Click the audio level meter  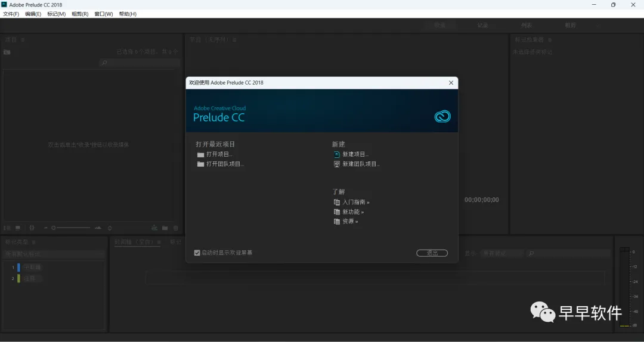tap(624, 287)
